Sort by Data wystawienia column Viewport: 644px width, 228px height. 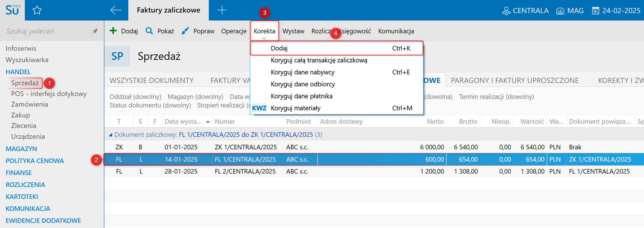coord(187,121)
